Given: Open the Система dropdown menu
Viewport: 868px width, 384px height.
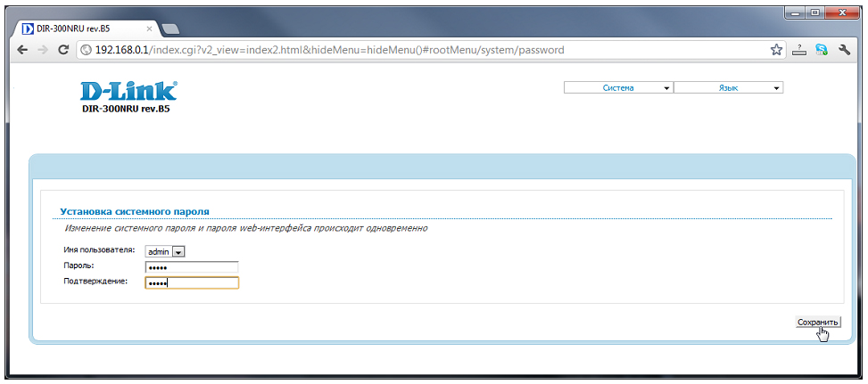Looking at the screenshot, I should point(618,88).
